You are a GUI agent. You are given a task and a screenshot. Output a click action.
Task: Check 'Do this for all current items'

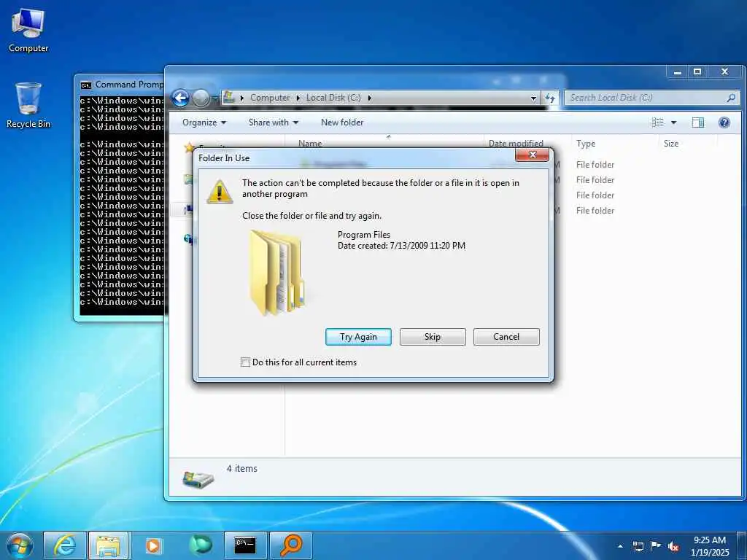[x=245, y=362]
